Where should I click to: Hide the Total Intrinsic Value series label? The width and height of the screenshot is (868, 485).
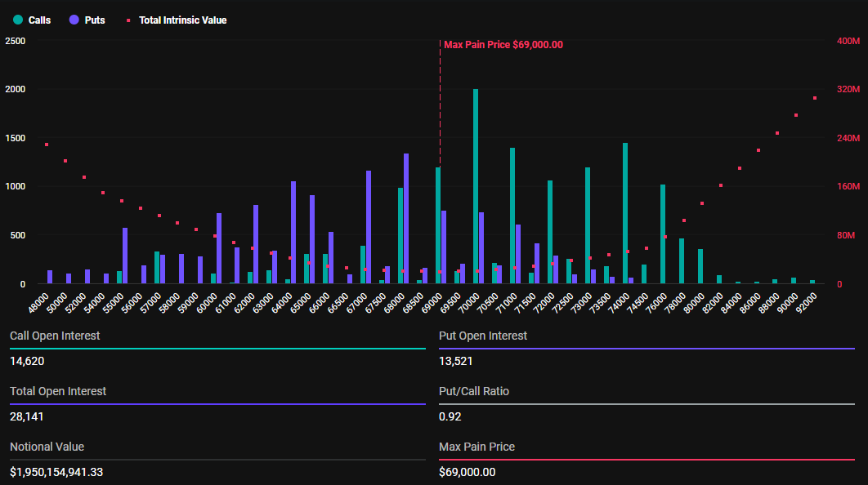pyautogui.click(x=183, y=20)
